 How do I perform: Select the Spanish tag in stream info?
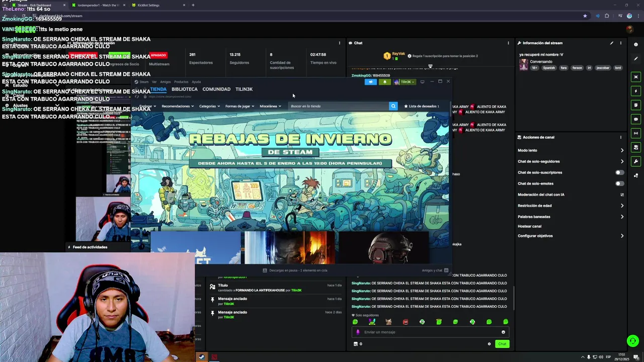click(549, 68)
